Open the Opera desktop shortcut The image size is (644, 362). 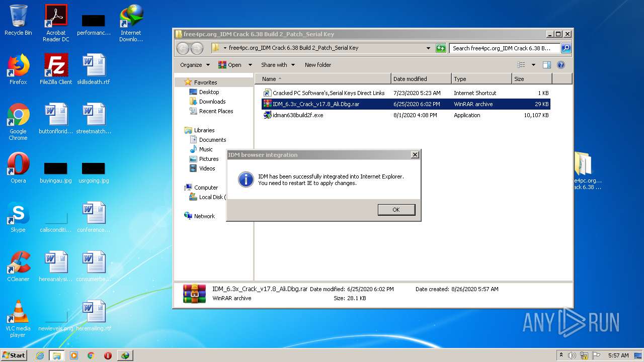click(x=18, y=168)
